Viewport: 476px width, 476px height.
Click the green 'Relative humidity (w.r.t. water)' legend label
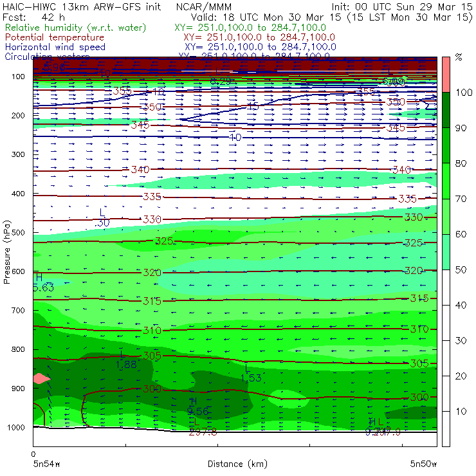(x=75, y=28)
